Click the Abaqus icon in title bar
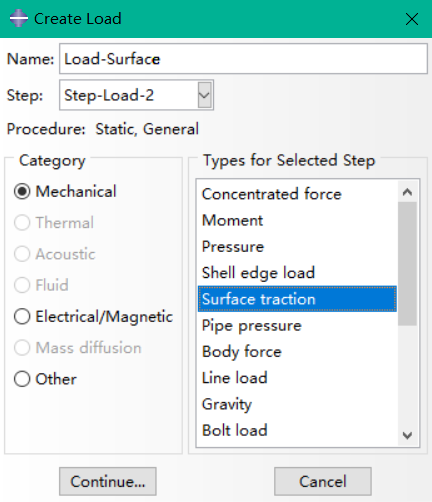This screenshot has width=432, height=502. click(x=19, y=18)
